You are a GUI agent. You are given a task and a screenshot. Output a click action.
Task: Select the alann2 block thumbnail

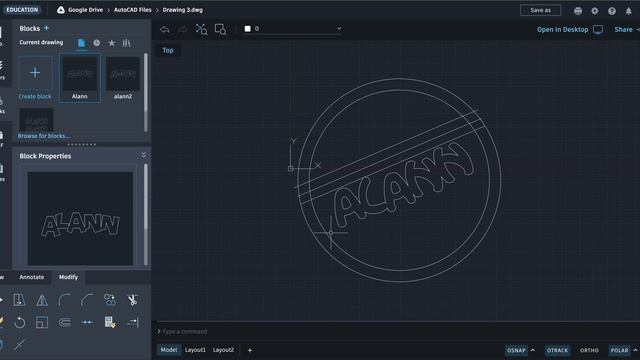[123, 78]
